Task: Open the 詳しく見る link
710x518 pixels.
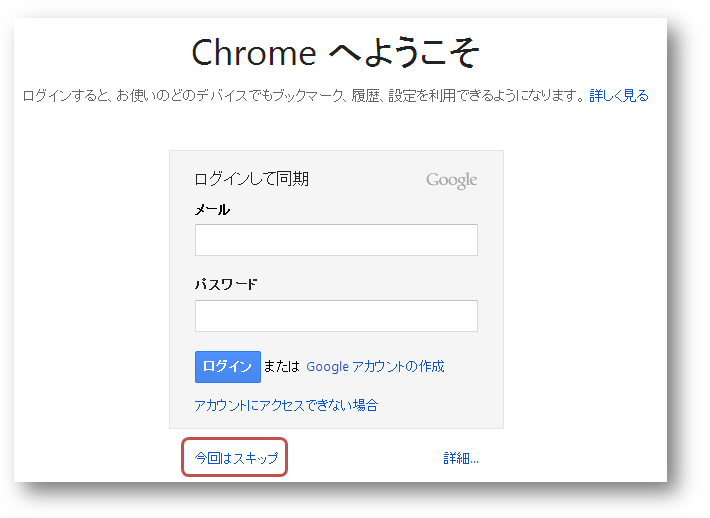Action: click(x=619, y=96)
